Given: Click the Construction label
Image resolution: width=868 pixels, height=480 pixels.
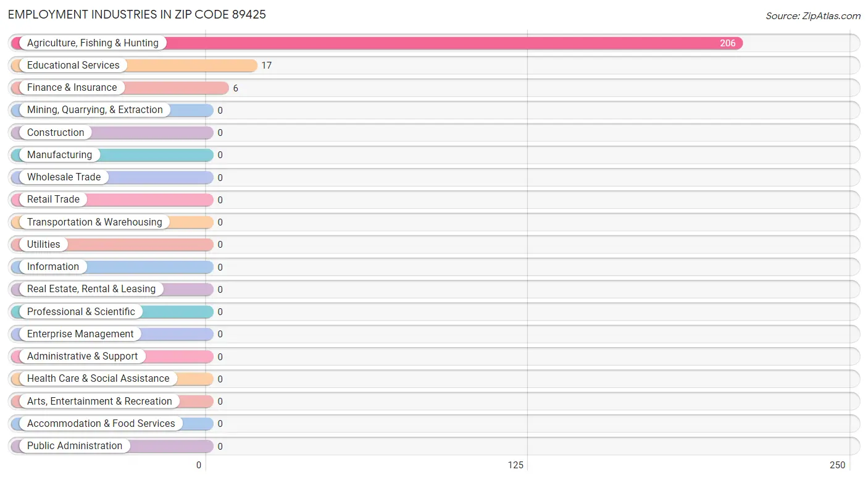Looking at the screenshot, I should (x=56, y=132).
